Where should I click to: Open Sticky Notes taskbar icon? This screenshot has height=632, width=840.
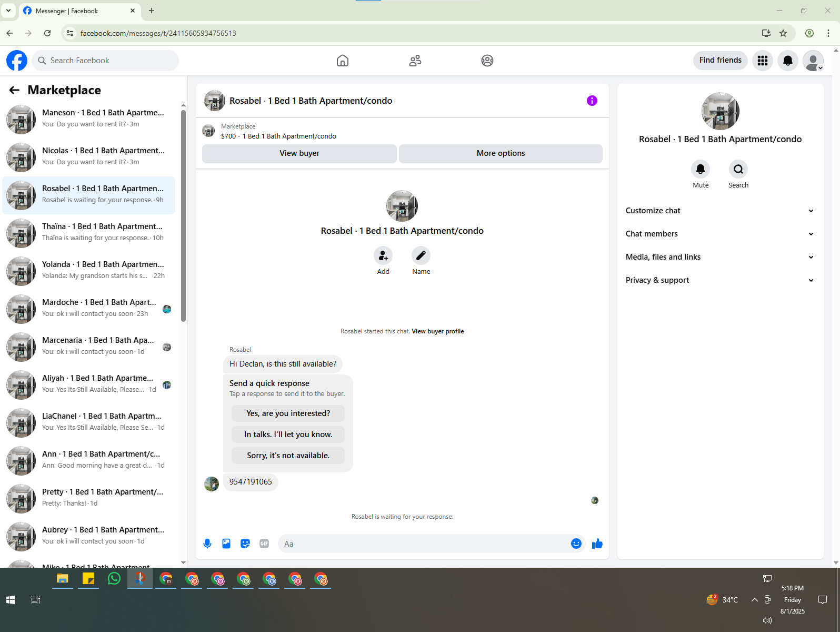pos(88,579)
